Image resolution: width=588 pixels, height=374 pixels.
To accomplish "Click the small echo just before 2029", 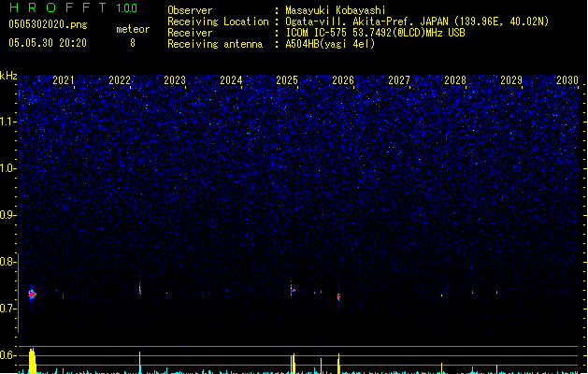I will click(497, 293).
